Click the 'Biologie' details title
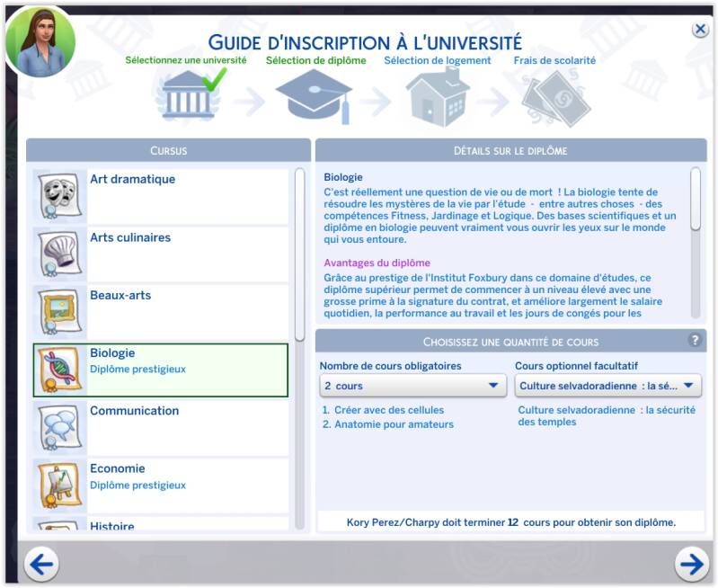718x588 pixels. coord(343,177)
